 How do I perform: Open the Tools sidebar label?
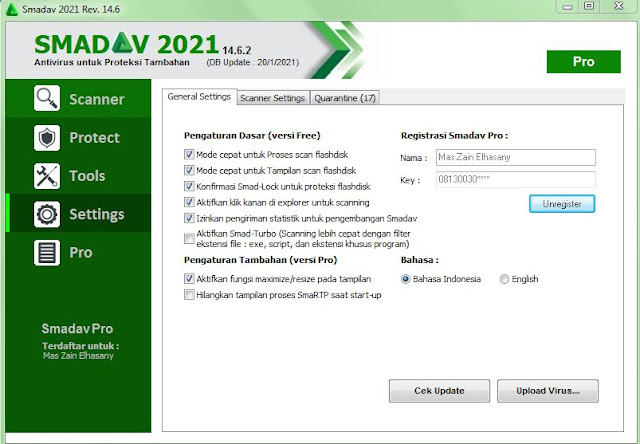pos(87,176)
